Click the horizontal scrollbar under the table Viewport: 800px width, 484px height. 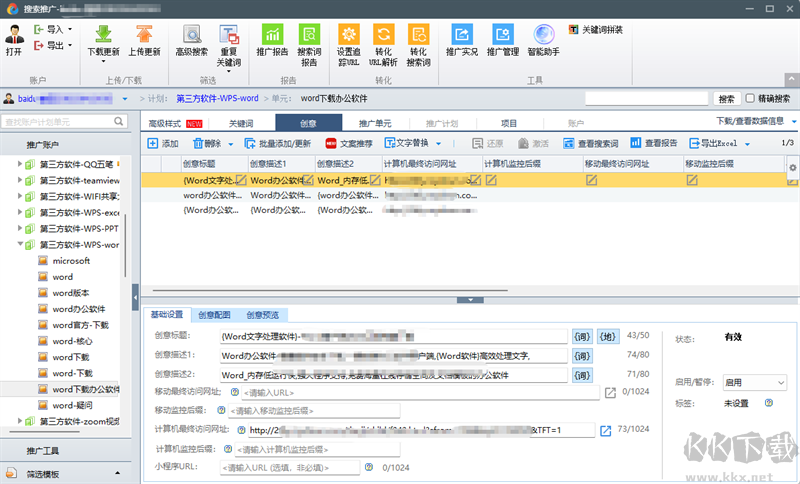[330, 290]
